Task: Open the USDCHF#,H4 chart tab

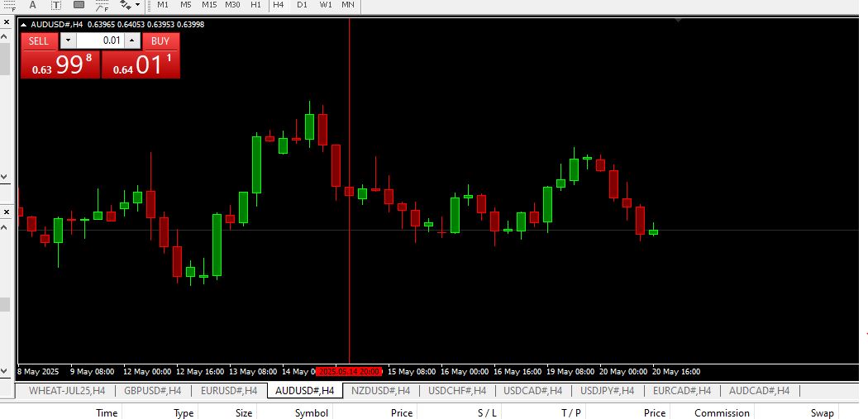Action: click(x=456, y=391)
